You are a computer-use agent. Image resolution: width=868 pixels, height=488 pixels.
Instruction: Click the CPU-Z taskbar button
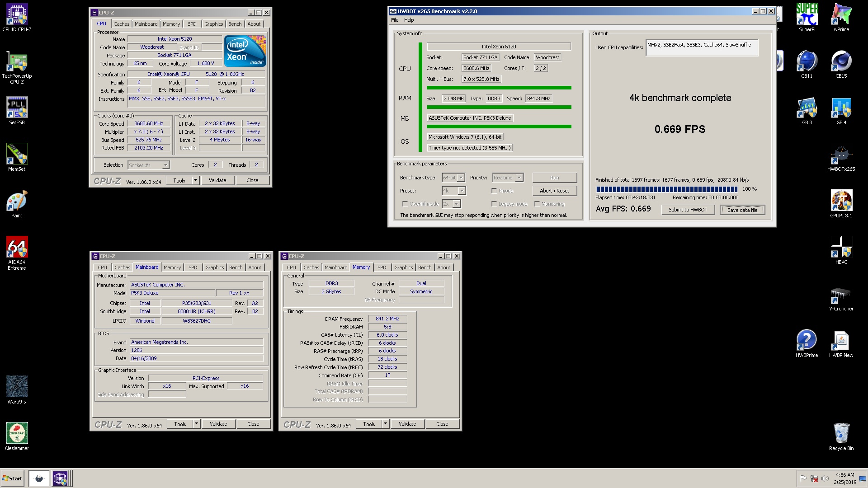tap(60, 479)
